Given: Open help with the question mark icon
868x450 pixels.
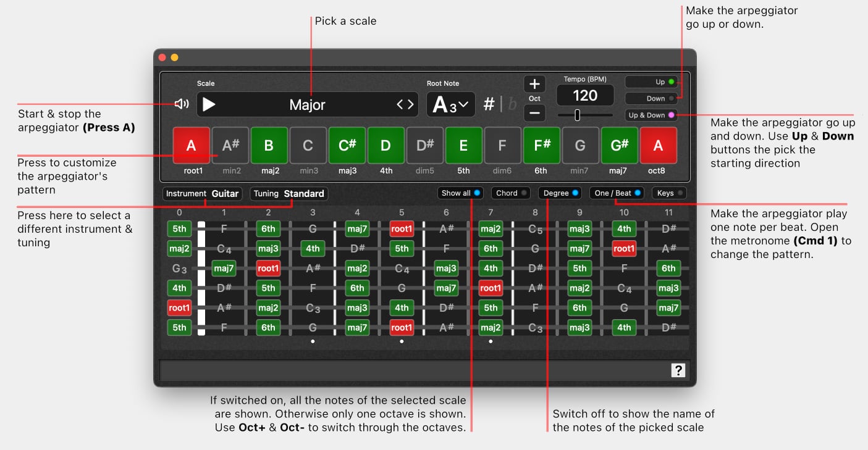Looking at the screenshot, I should point(678,370).
